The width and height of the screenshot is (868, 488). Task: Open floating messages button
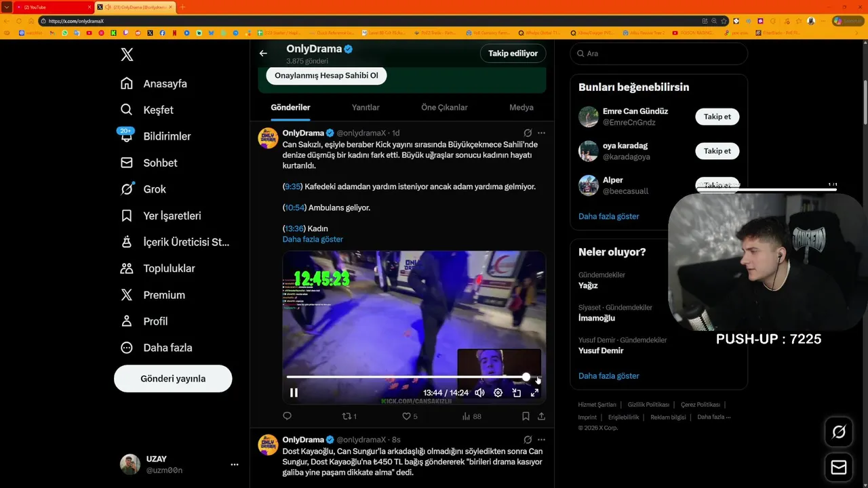pyautogui.click(x=839, y=468)
